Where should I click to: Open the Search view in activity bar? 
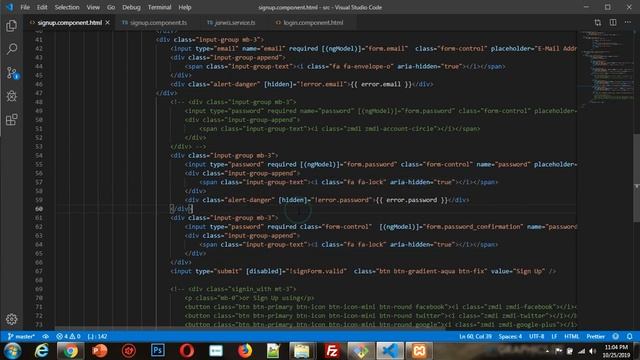(11, 49)
